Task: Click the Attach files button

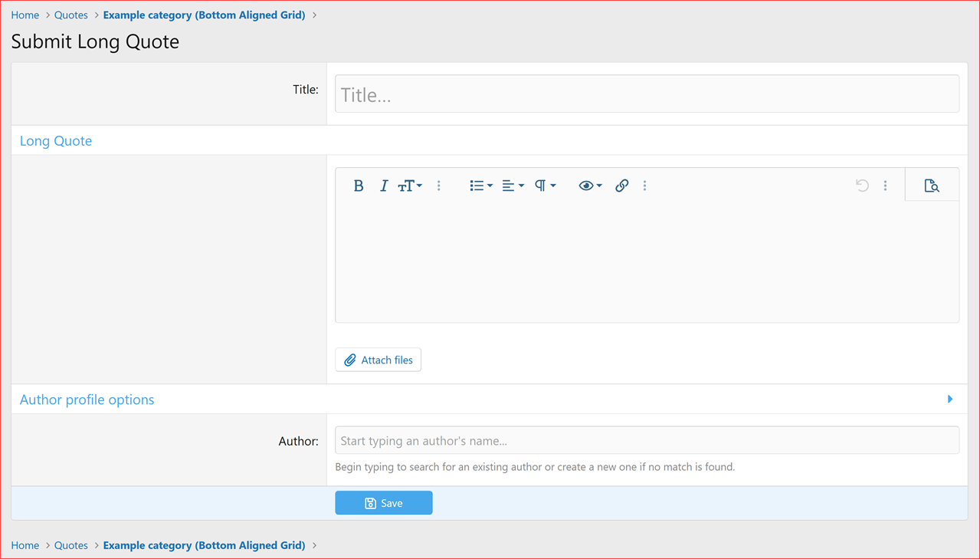Action: pos(378,359)
